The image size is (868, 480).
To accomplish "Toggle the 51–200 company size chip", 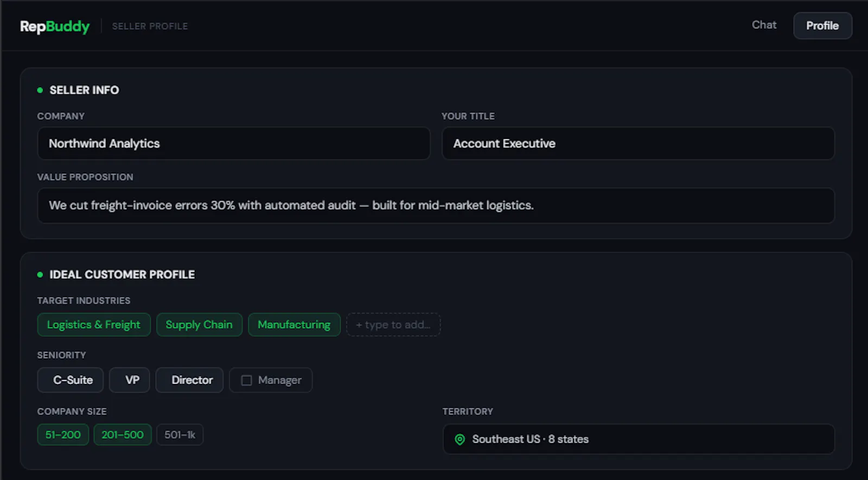I will click(63, 435).
